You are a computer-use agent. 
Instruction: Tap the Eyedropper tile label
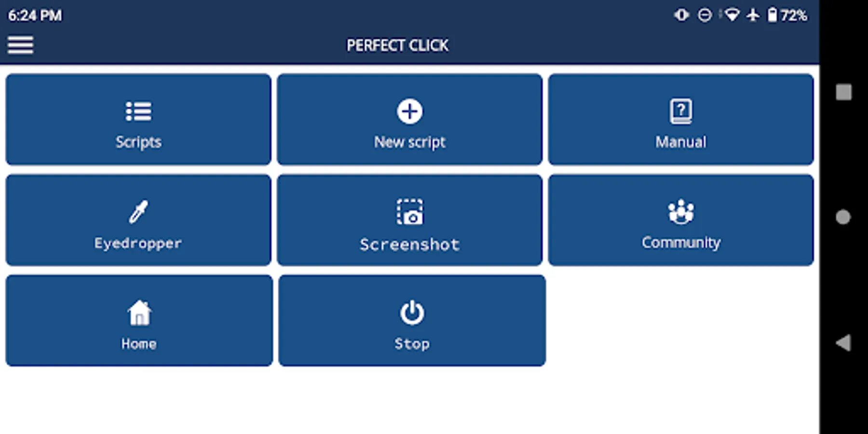point(138,243)
